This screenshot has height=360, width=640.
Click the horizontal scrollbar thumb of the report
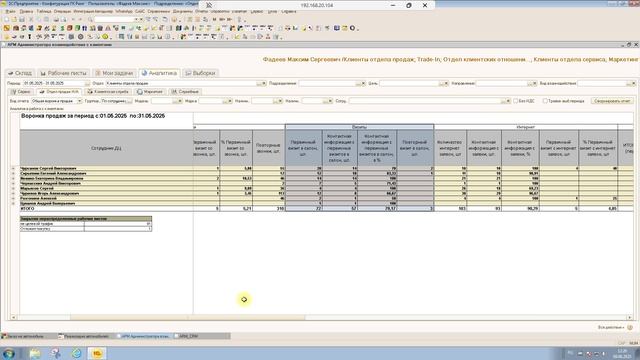pos(188,317)
